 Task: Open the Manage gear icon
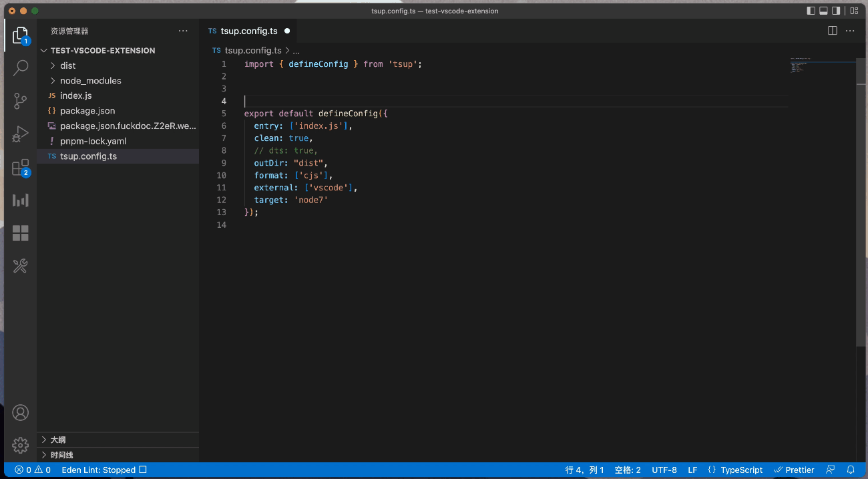click(20, 445)
